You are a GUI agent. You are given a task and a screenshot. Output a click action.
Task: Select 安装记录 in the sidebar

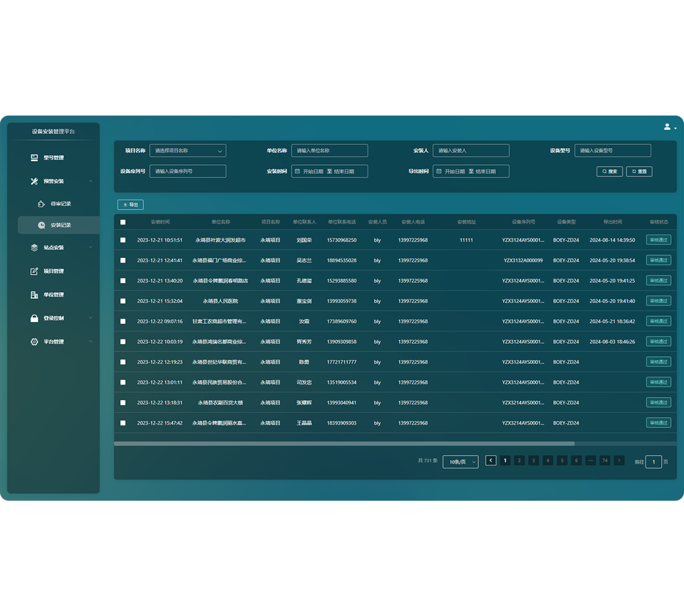60,225
